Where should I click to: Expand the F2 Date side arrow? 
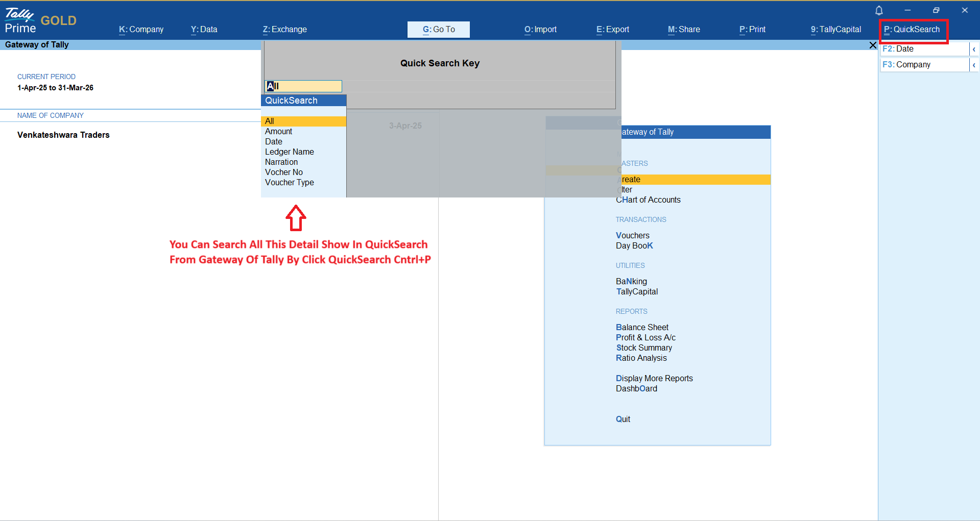974,49
